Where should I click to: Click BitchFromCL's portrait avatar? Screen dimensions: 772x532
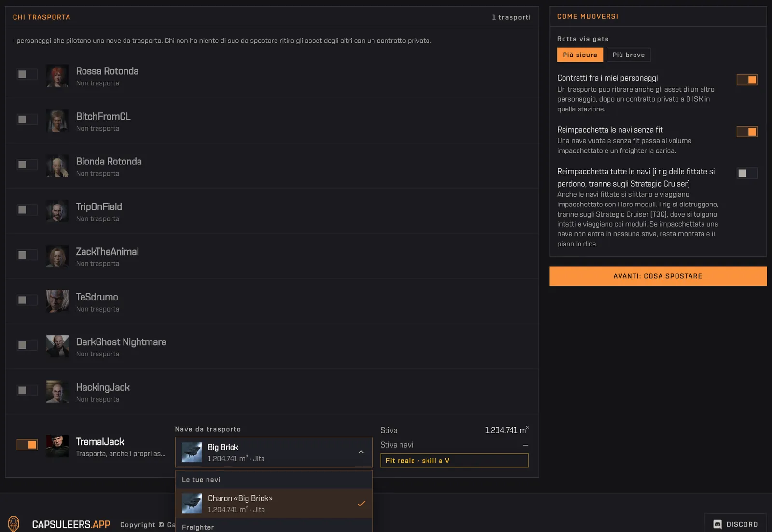pos(57,121)
